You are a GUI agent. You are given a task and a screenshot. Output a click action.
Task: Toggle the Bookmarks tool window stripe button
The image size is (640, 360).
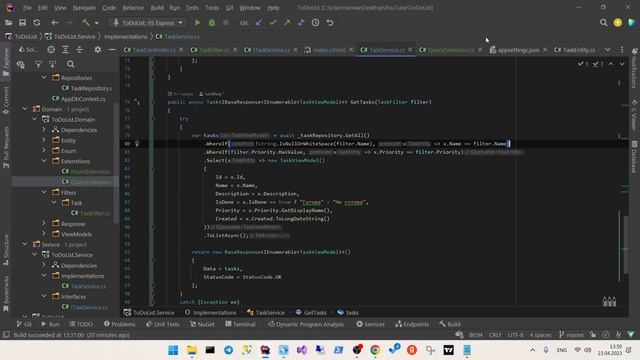pyautogui.click(x=6, y=293)
